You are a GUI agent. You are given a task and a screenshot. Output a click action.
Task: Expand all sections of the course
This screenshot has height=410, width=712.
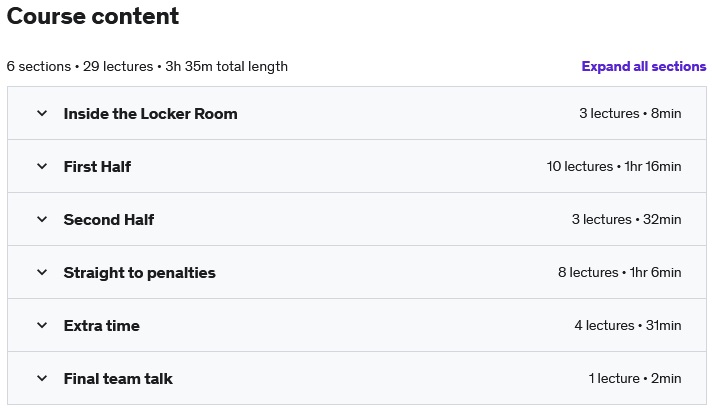point(643,66)
